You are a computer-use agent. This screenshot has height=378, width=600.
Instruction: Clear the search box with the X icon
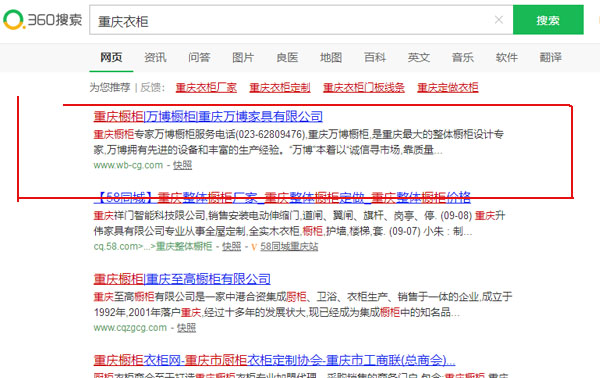[499, 20]
